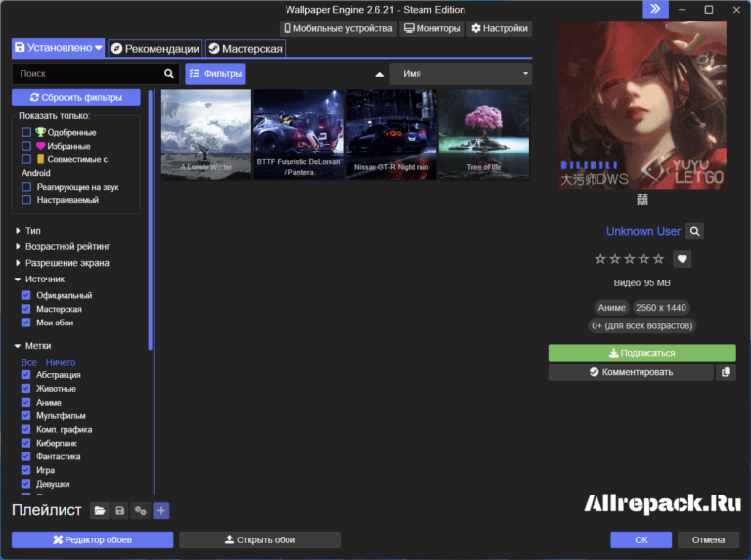751x560 pixels.
Task: Select A Lonely Winter wallpaper
Action: [x=206, y=135]
